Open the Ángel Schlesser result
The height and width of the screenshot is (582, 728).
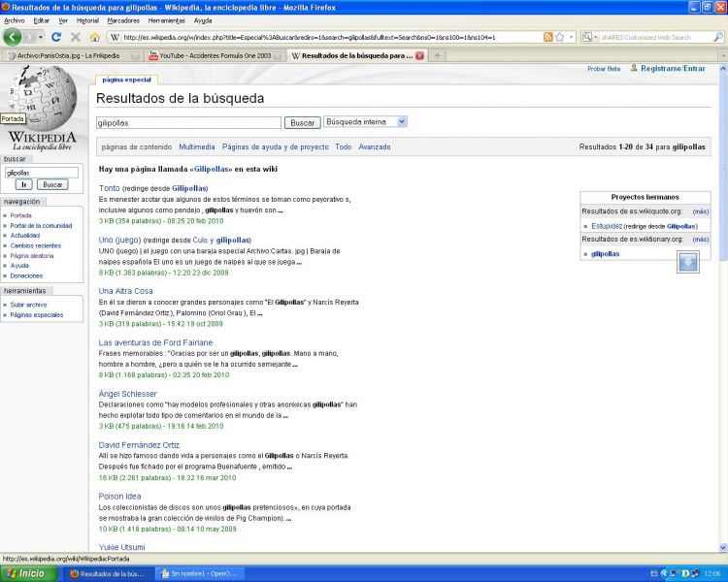tap(128, 394)
